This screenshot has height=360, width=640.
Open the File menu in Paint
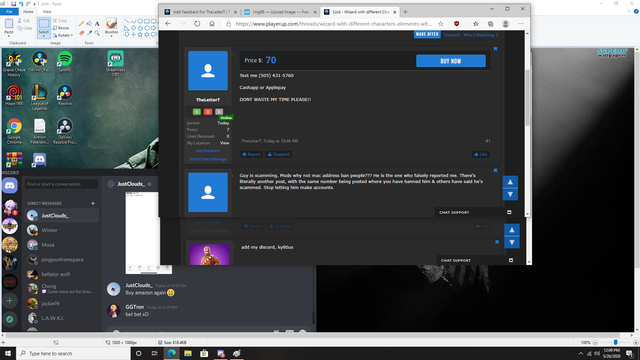[9, 11]
